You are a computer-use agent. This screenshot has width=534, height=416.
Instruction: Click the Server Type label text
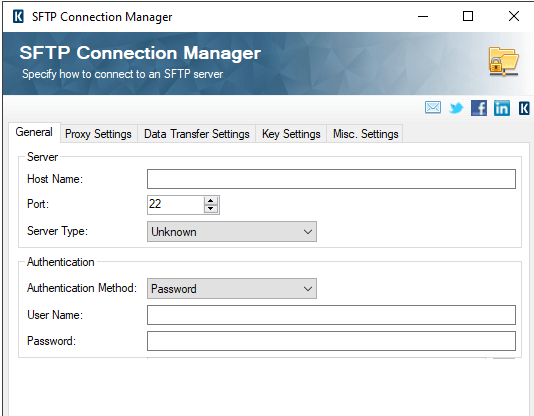tap(57, 231)
